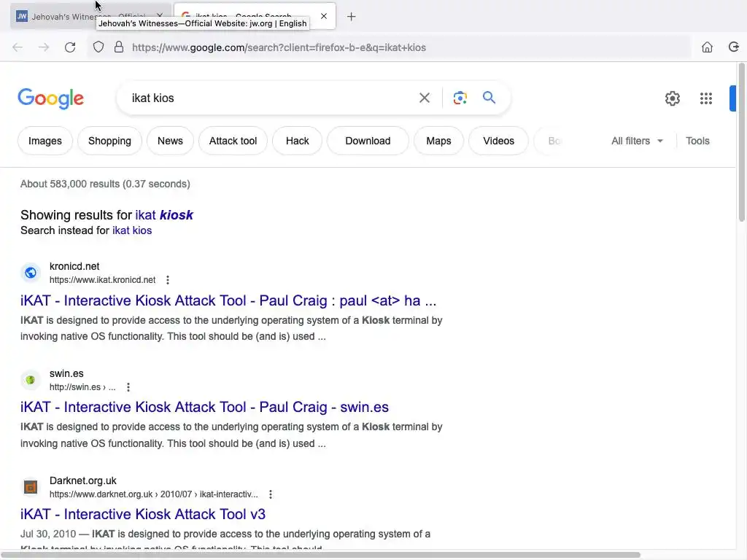This screenshot has height=560, width=747.
Task: Open iKAT result from kronicd.net
Action: point(228,300)
